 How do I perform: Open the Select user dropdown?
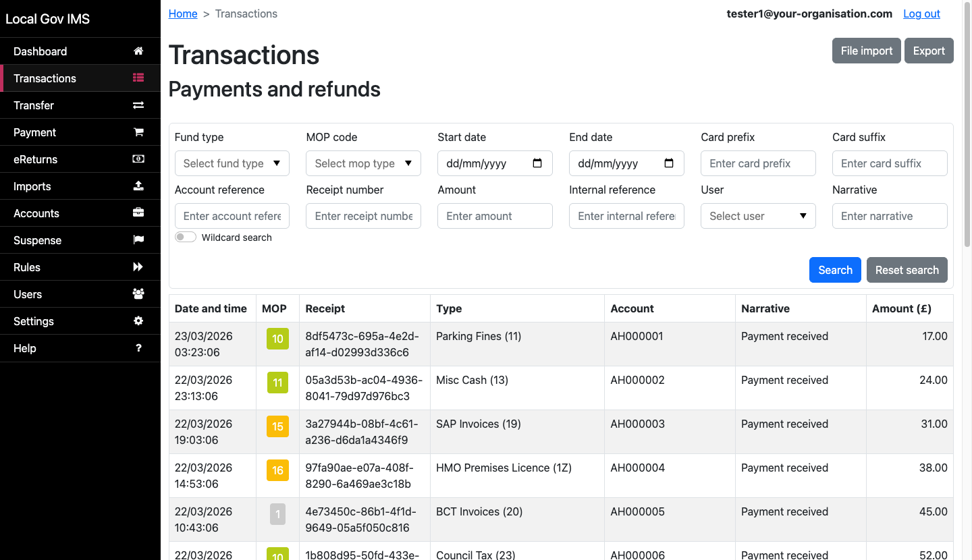757,216
